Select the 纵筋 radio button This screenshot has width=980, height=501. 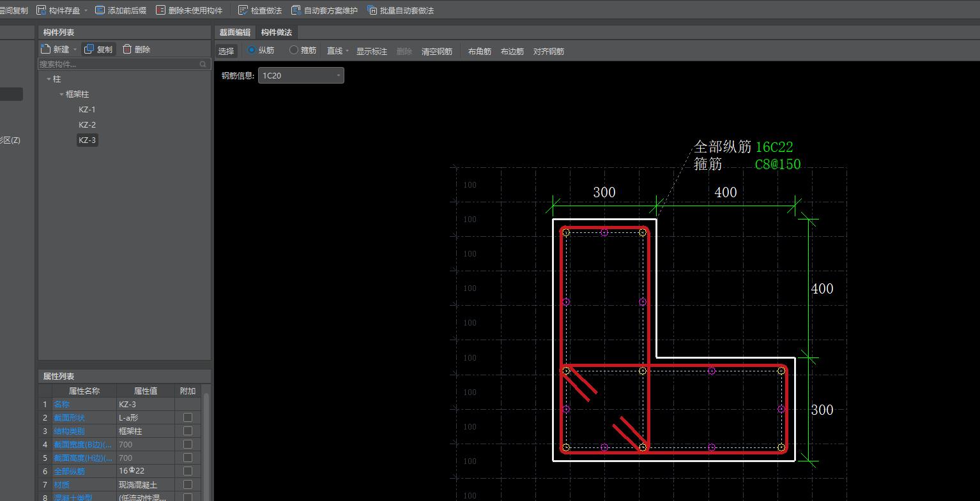[x=252, y=50]
